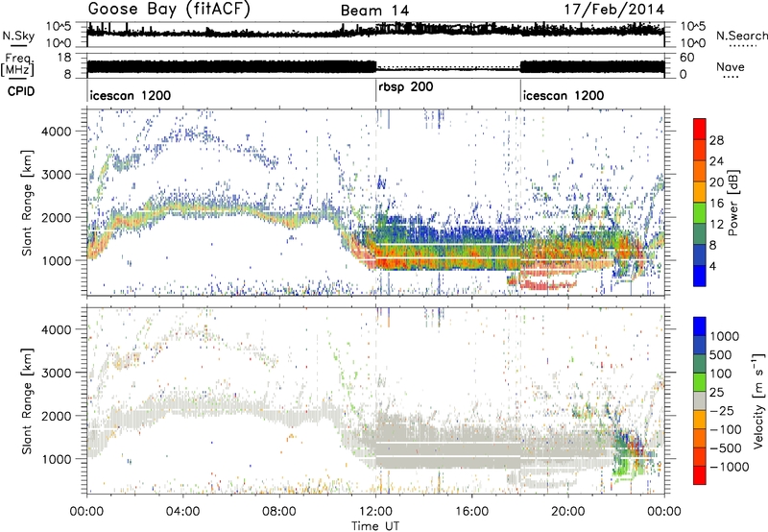Click the 'rbsp 200' CPID label

[x=405, y=87]
